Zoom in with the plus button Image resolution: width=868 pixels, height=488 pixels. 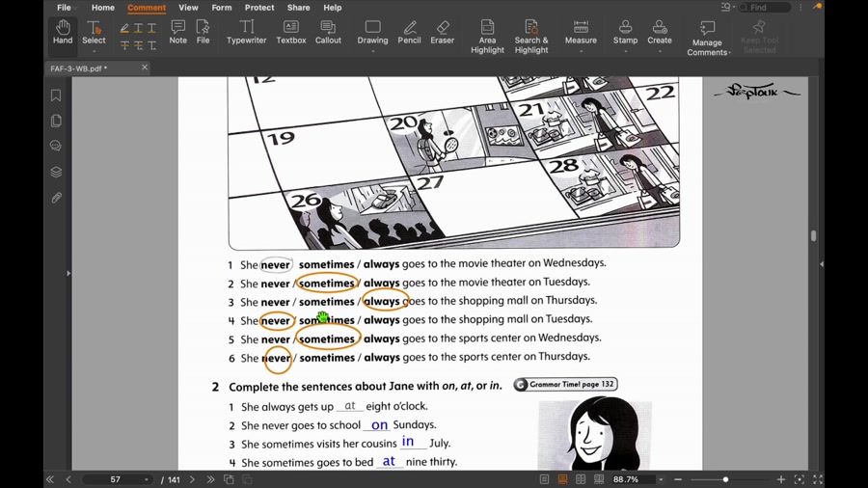pyautogui.click(x=781, y=479)
